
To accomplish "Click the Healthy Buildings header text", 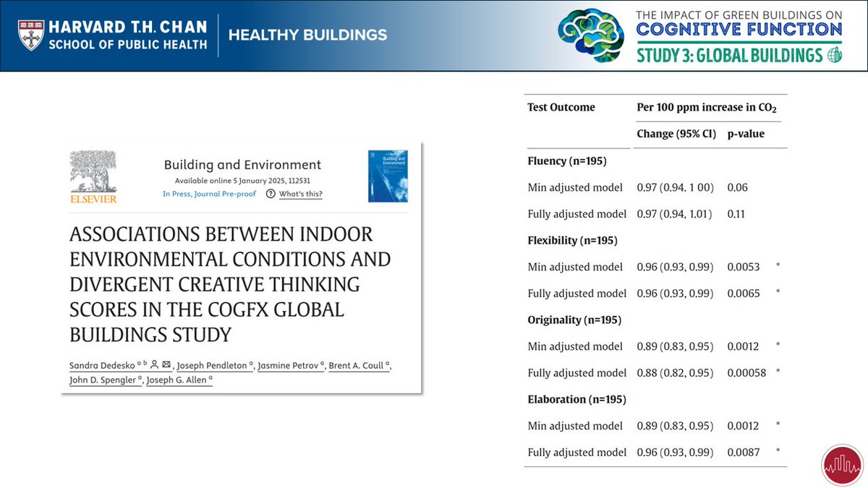I will pos(308,35).
